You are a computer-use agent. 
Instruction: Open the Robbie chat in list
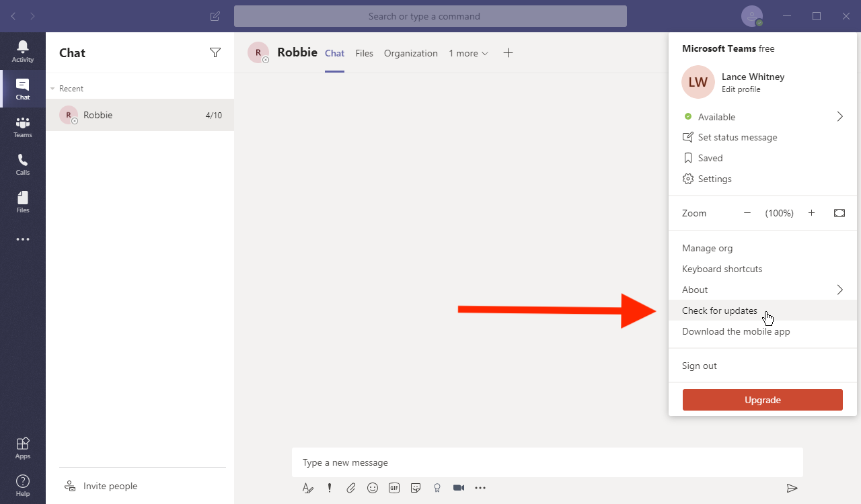(140, 115)
